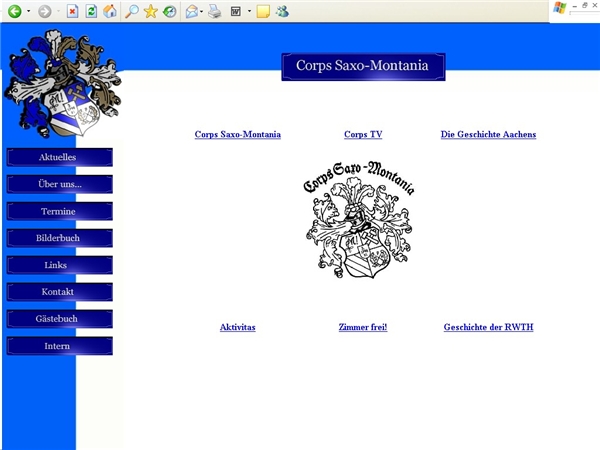This screenshot has height=450, width=600.
Task: Print the page with the printer icon
Action: (215, 11)
